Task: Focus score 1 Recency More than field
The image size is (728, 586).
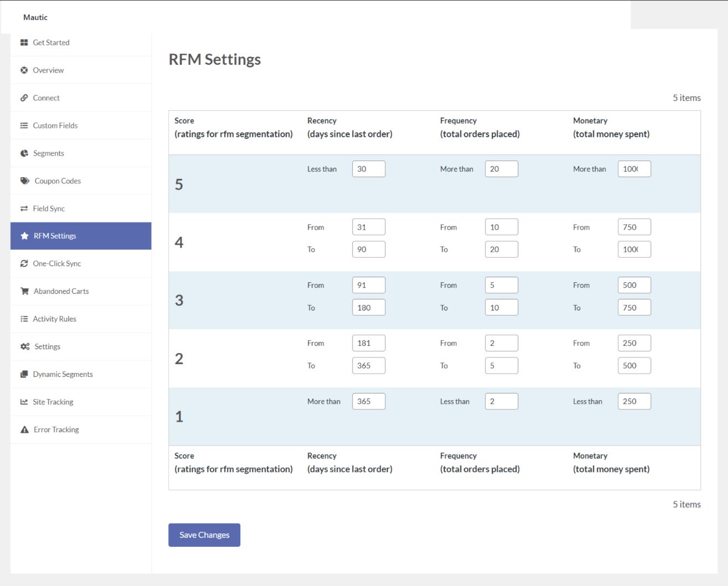Action: click(x=369, y=401)
